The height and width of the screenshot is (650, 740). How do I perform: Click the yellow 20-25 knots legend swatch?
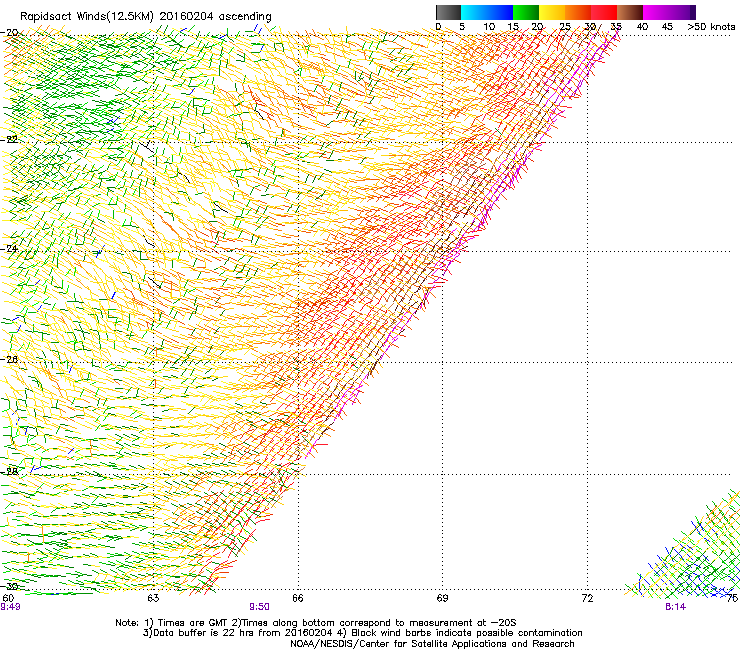click(552, 12)
